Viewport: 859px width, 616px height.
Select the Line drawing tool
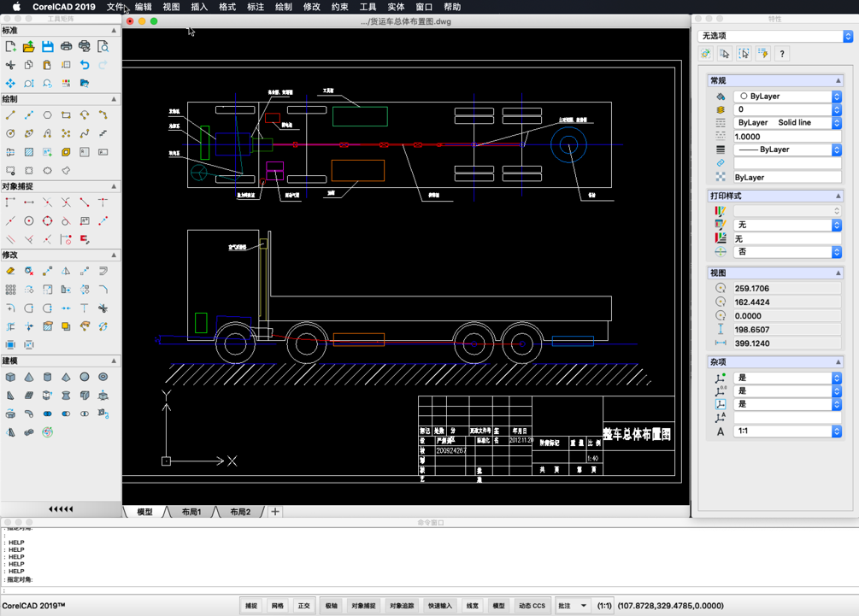(x=10, y=114)
